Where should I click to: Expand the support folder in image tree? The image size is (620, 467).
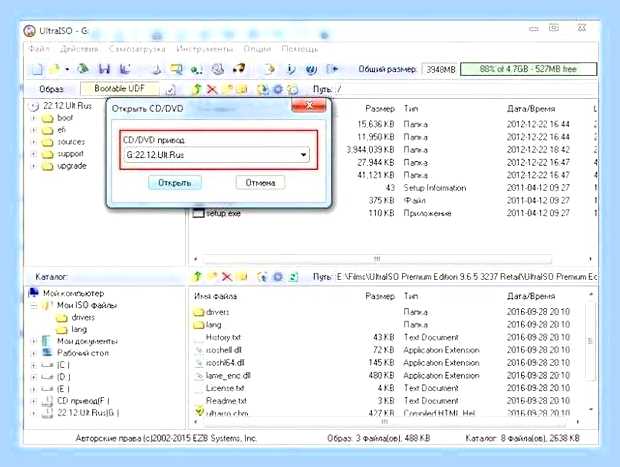point(33,154)
